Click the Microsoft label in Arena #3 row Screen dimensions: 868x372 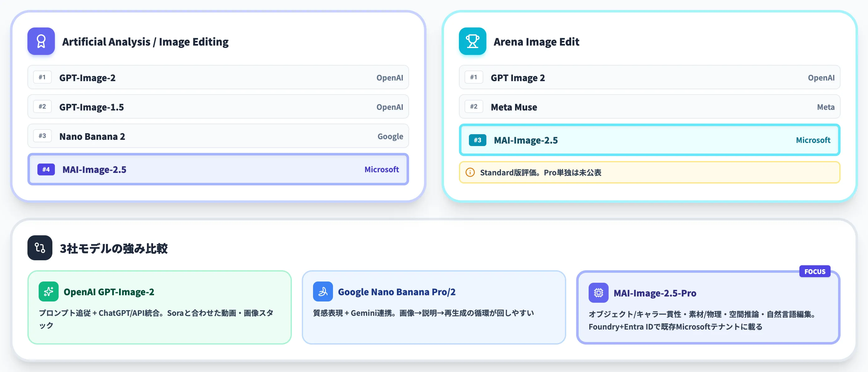pos(813,140)
